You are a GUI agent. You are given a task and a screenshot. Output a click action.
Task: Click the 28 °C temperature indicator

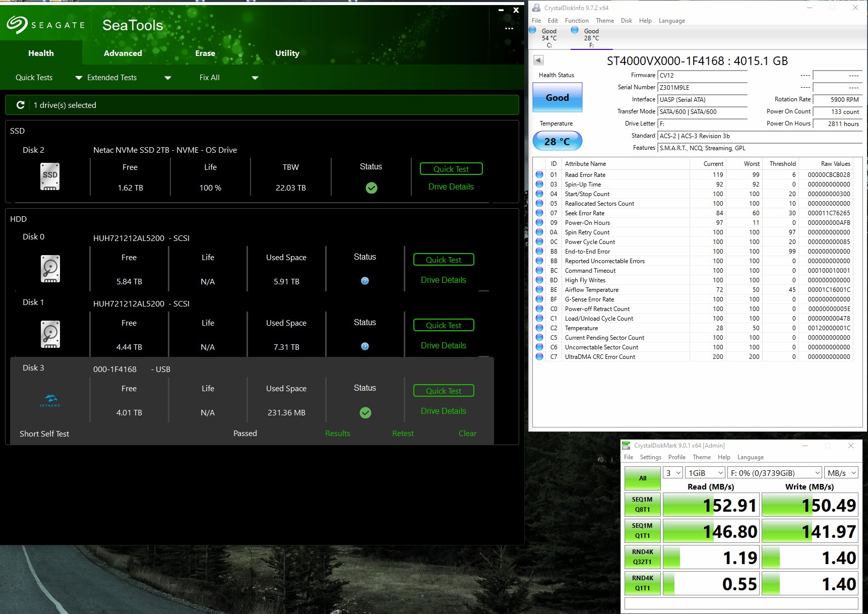click(557, 141)
